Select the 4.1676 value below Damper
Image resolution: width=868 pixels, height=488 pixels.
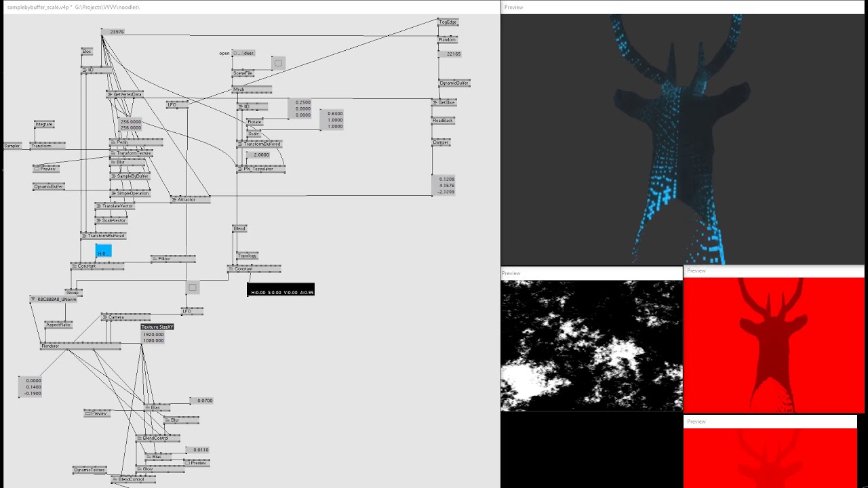[443, 186]
